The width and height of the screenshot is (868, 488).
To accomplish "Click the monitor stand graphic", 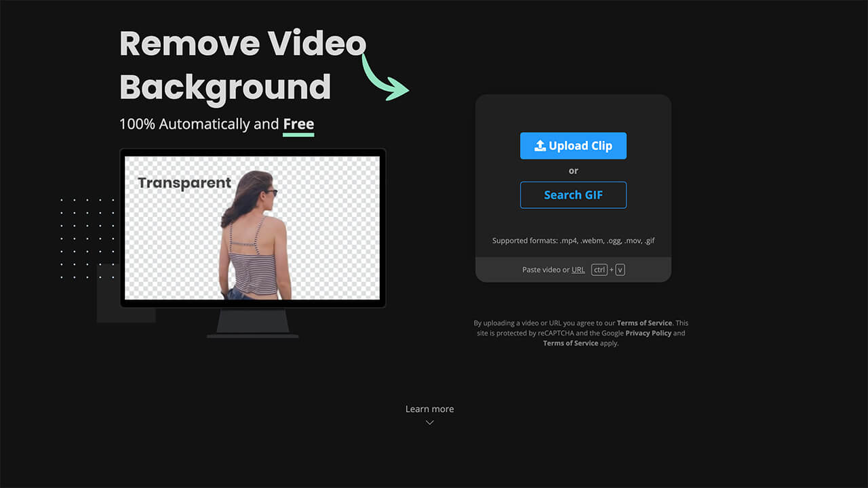I will [x=252, y=323].
